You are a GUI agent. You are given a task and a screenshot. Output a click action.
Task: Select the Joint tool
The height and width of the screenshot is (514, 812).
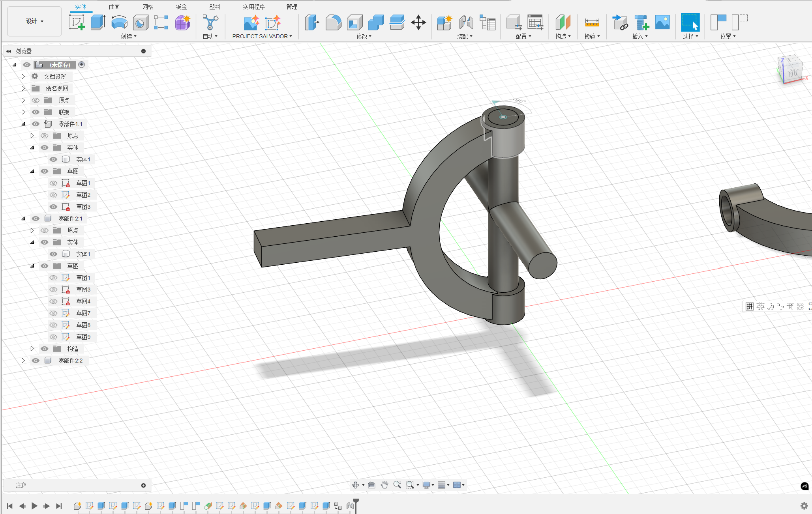(466, 22)
